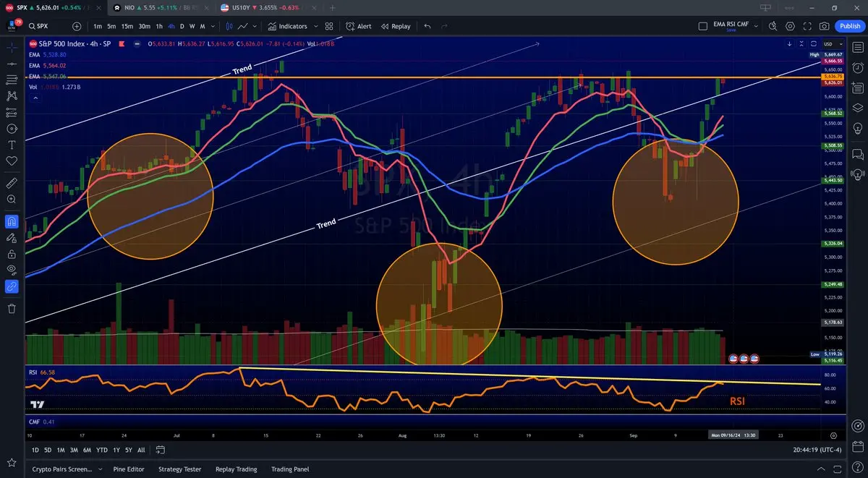Open the go to date calendar icon
The image size is (868, 478).
(x=160, y=450)
